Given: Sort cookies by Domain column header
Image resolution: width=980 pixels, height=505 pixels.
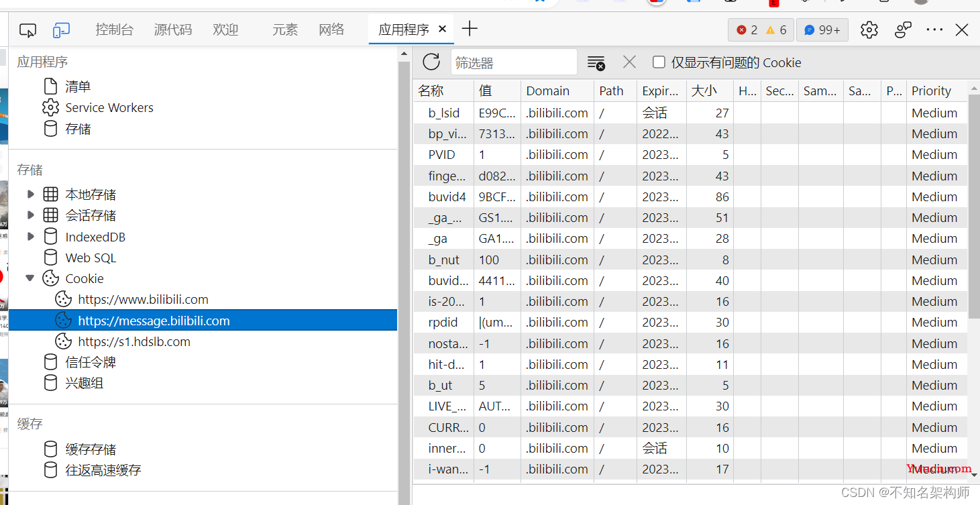Looking at the screenshot, I should [x=557, y=91].
